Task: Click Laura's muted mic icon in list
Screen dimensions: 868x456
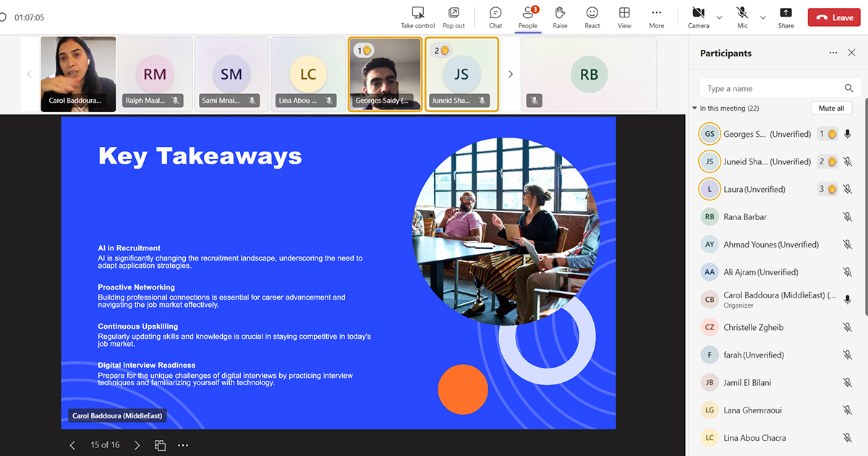Action: pos(848,189)
